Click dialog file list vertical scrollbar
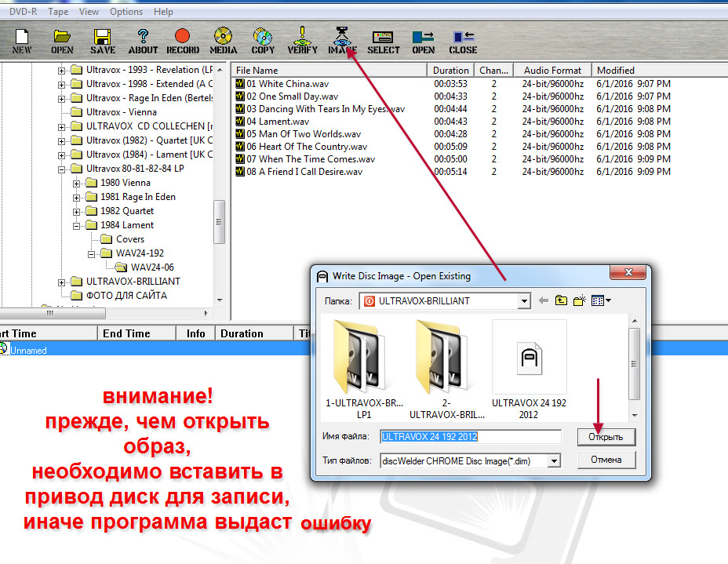This screenshot has width=728, height=564. coord(634,364)
